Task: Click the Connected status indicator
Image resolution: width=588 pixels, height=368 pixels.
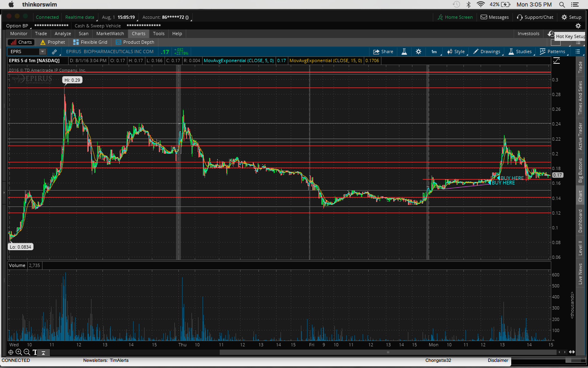Action: click(x=47, y=17)
